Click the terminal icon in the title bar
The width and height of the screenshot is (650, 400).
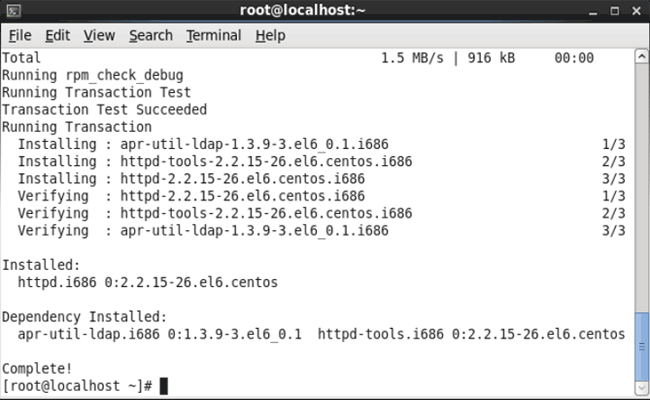coord(13,11)
